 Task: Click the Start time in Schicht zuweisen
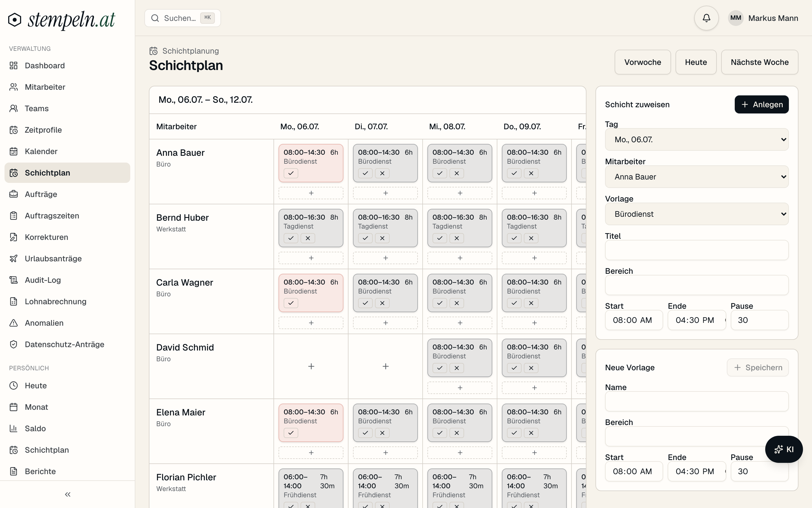tap(634, 320)
